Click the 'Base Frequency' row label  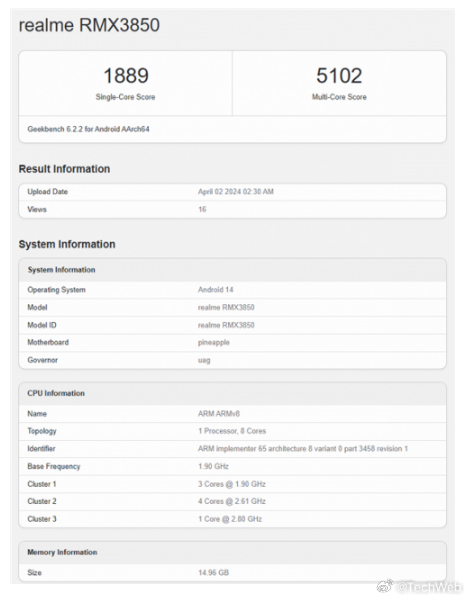pos(54,466)
